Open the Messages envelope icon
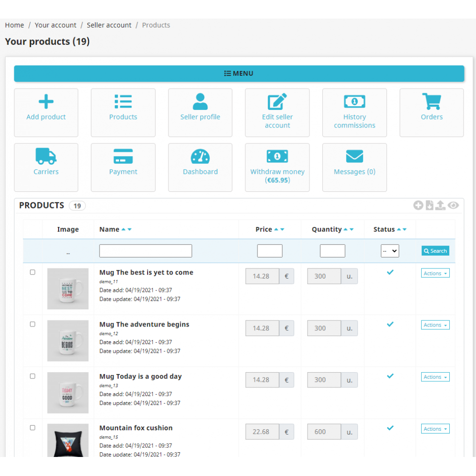476x476 pixels. (354, 156)
